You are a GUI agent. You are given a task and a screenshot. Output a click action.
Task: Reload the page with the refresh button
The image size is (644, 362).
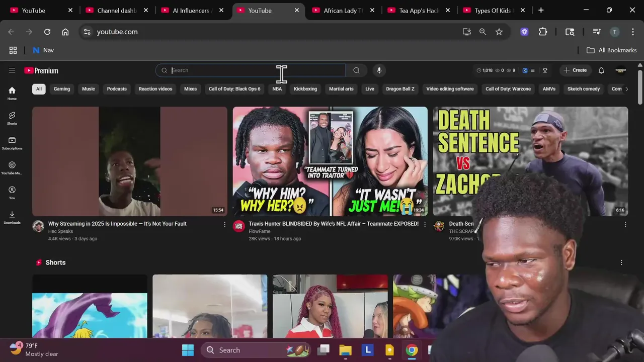click(x=47, y=32)
